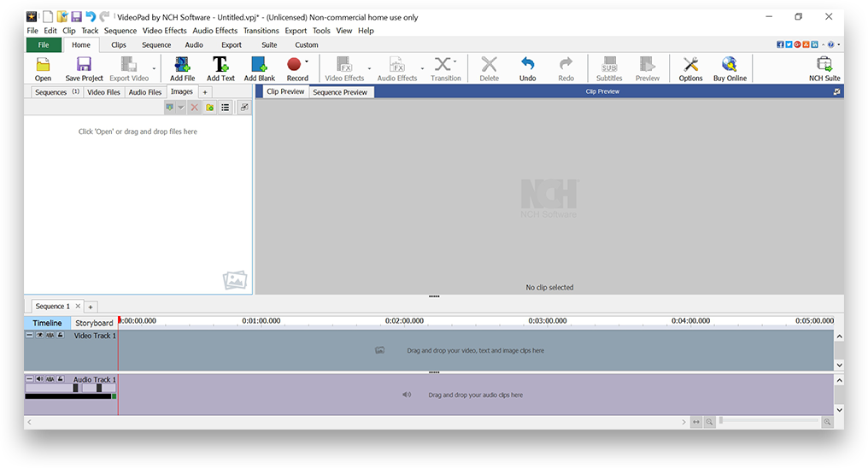Open the green File ribbon tab

[x=44, y=44]
